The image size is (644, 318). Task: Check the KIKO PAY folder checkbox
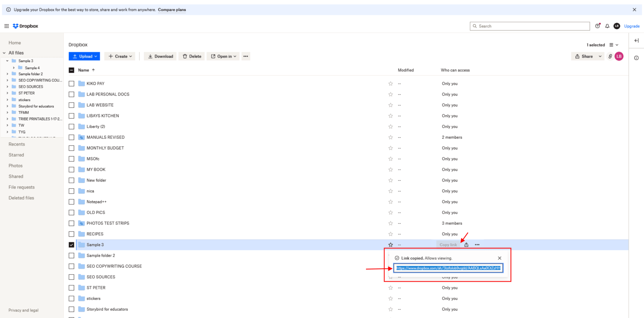pos(71,83)
